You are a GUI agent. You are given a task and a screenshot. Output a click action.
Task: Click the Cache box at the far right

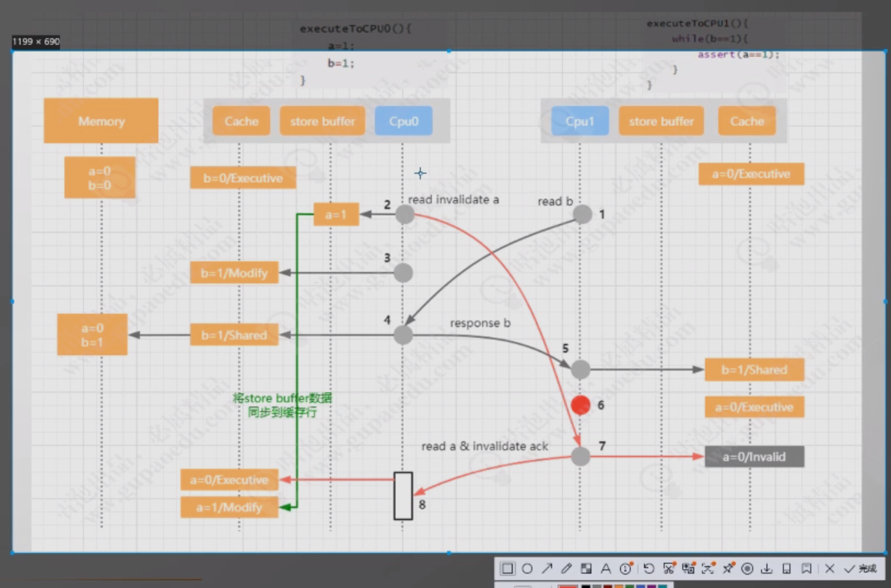(x=746, y=121)
